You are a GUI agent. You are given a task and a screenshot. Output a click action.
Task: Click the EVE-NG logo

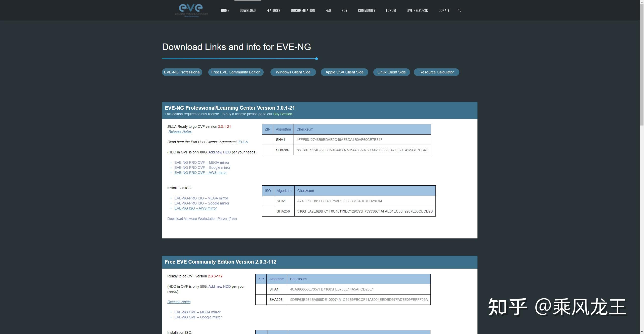[x=191, y=10]
